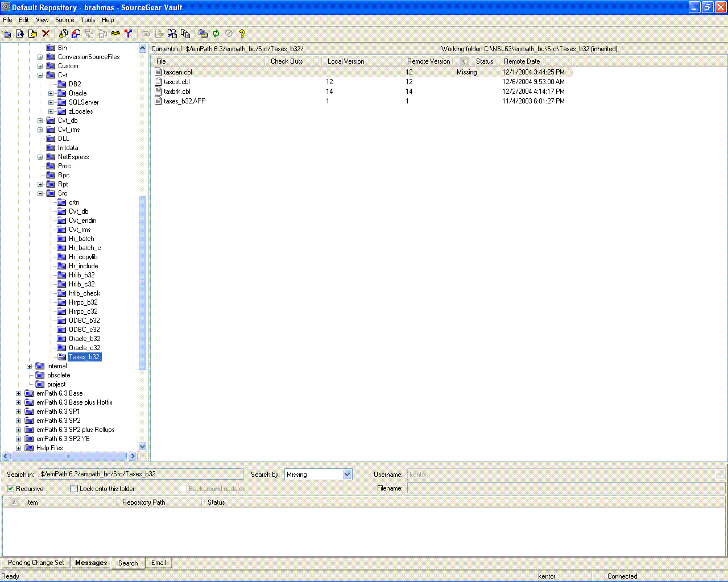This screenshot has height=582, width=728.
Task: Select the Oracle_c32 folder in tree
Action: (x=84, y=348)
